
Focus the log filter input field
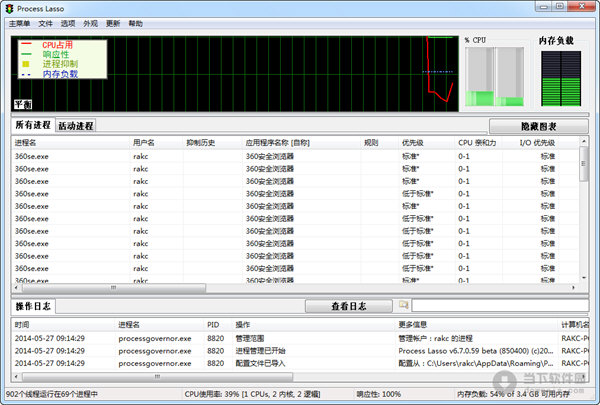tap(500, 305)
